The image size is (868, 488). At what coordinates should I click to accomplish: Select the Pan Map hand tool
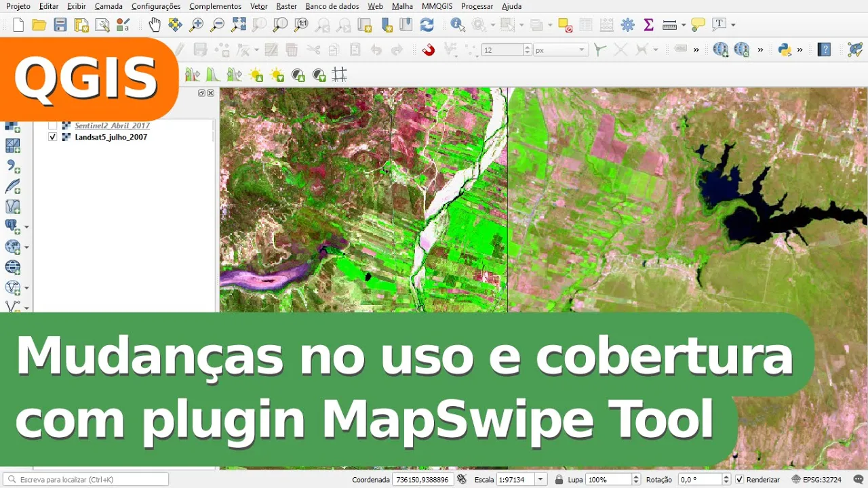point(155,25)
